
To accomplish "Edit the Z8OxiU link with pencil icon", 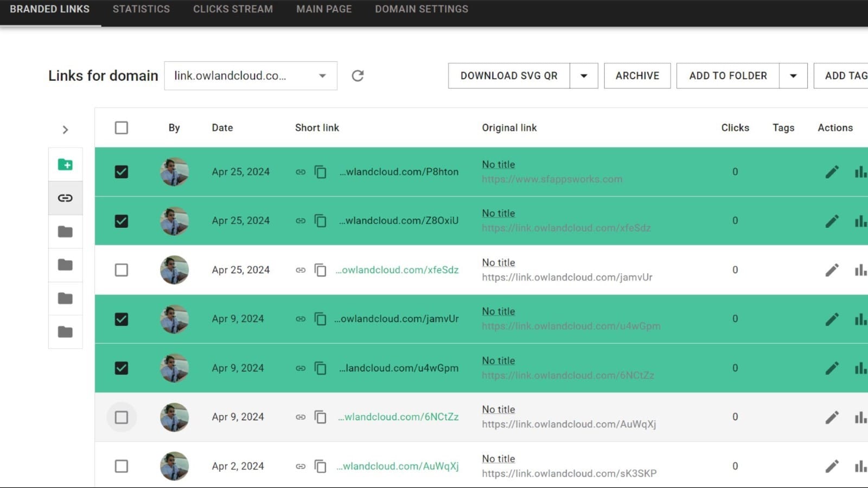I will (x=832, y=221).
